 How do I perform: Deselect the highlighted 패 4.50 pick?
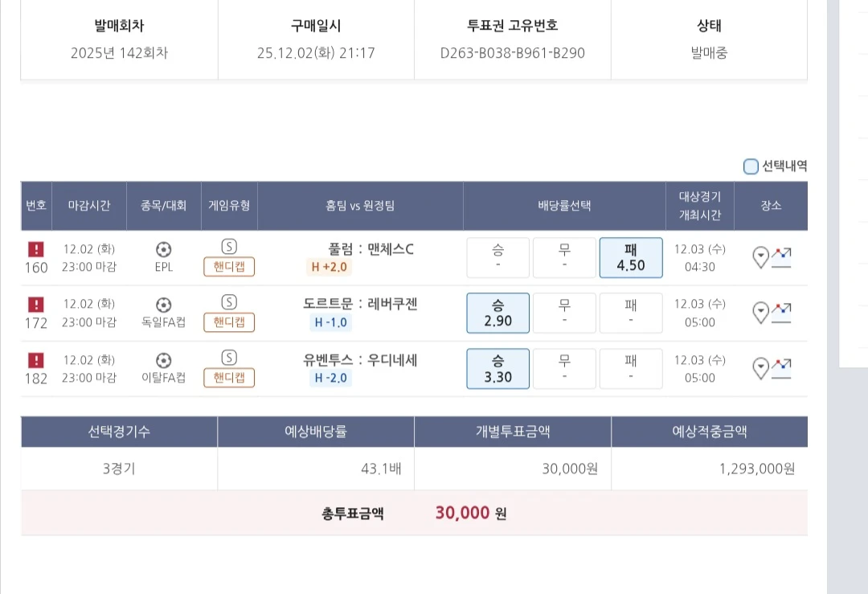coord(631,257)
